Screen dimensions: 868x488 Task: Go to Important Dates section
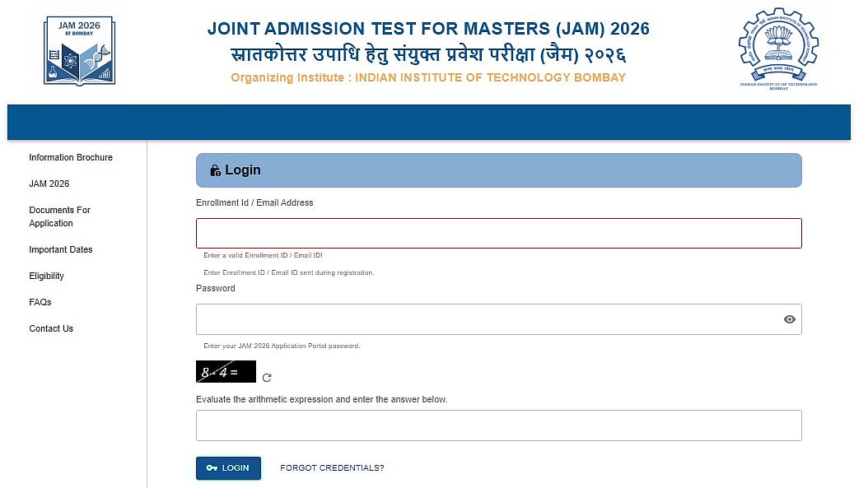point(61,249)
